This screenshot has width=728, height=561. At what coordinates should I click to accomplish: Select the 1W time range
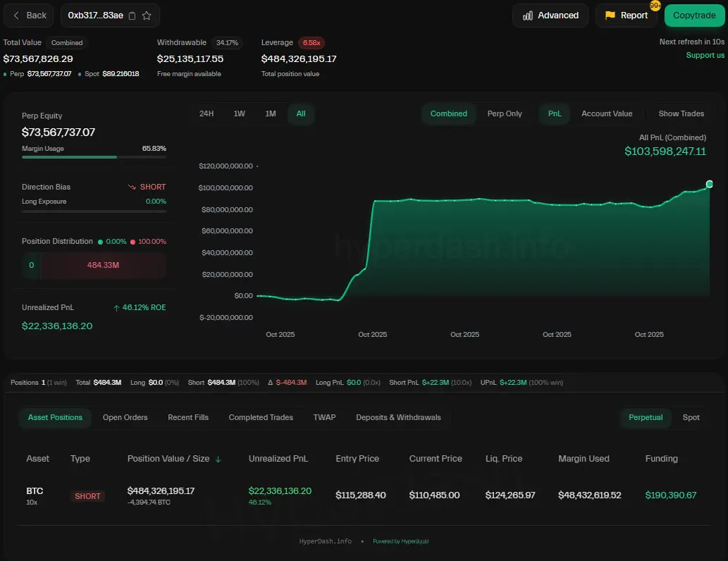click(x=240, y=113)
